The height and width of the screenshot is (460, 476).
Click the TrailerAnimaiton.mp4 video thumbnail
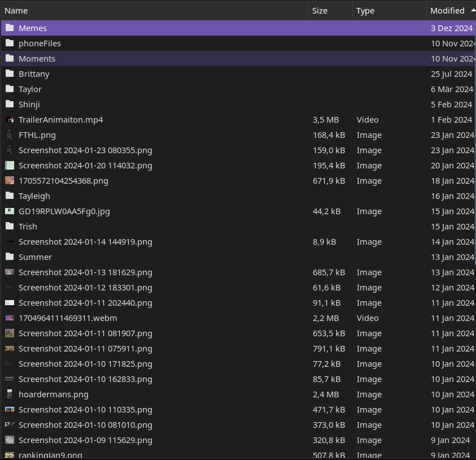tap(10, 120)
